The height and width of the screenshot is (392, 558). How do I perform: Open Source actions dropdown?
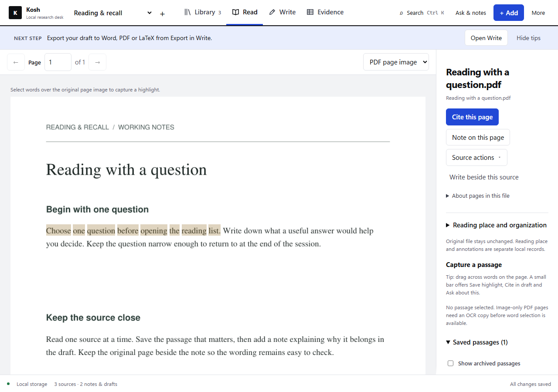click(476, 158)
